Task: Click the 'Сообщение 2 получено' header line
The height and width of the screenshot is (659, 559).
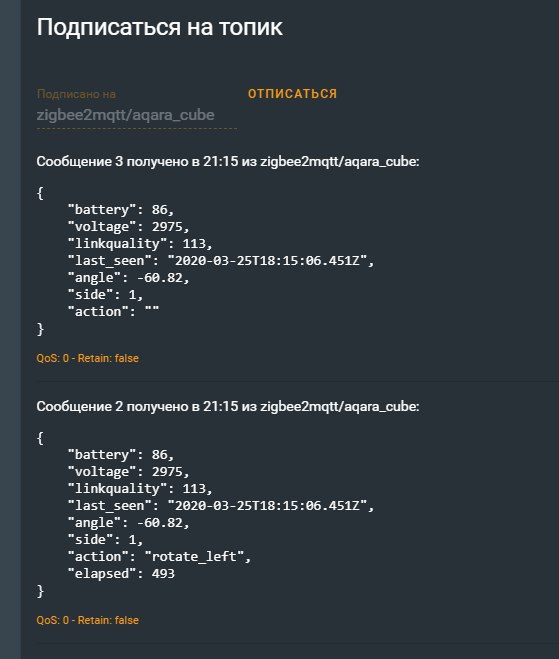Action: point(228,406)
